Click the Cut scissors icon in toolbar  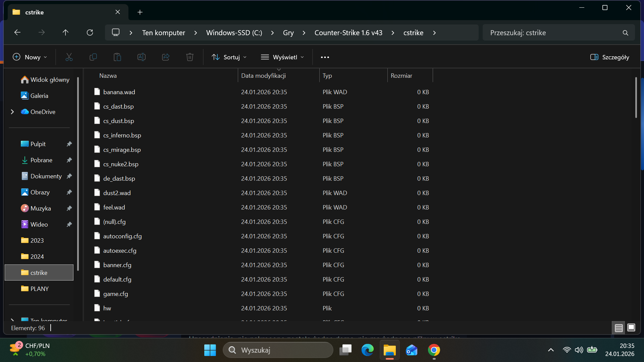[x=69, y=57]
